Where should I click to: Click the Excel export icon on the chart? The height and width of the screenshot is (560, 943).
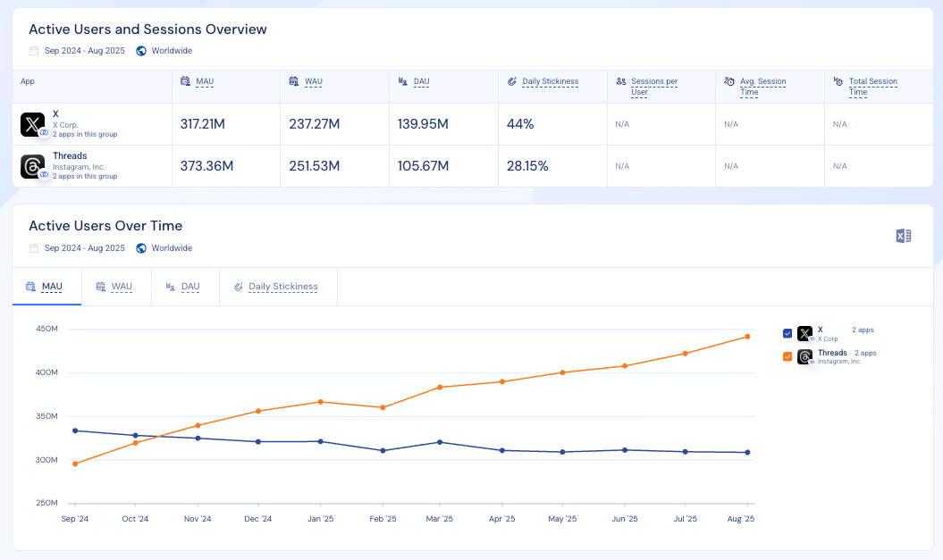903,235
